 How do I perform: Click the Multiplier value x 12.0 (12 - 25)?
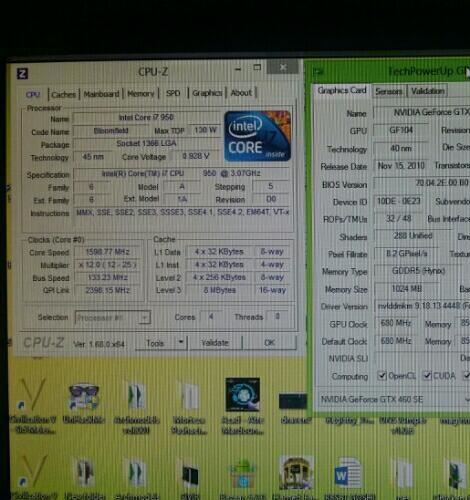point(107,265)
